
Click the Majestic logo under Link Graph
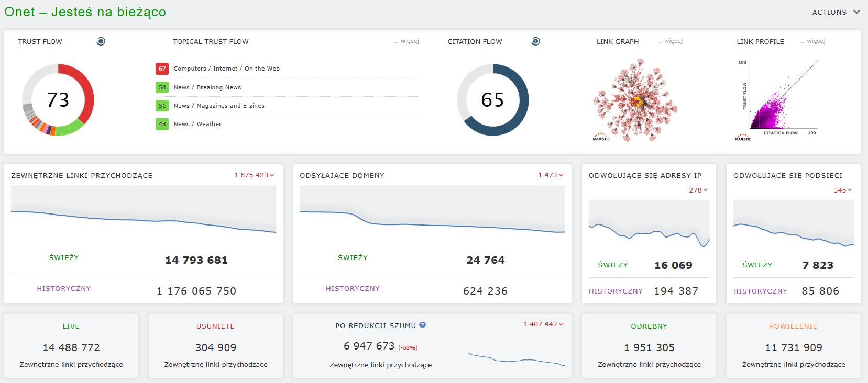click(x=601, y=137)
